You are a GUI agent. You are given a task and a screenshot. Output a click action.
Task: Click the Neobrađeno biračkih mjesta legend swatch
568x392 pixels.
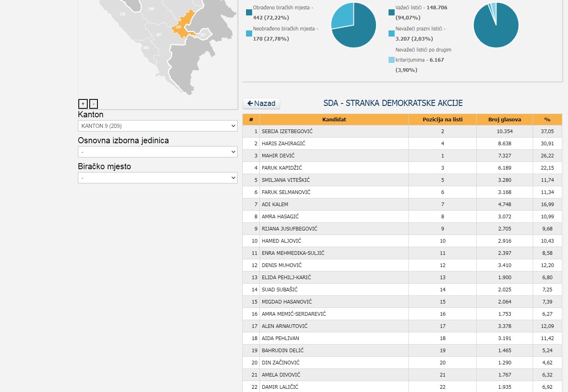pyautogui.click(x=249, y=33)
